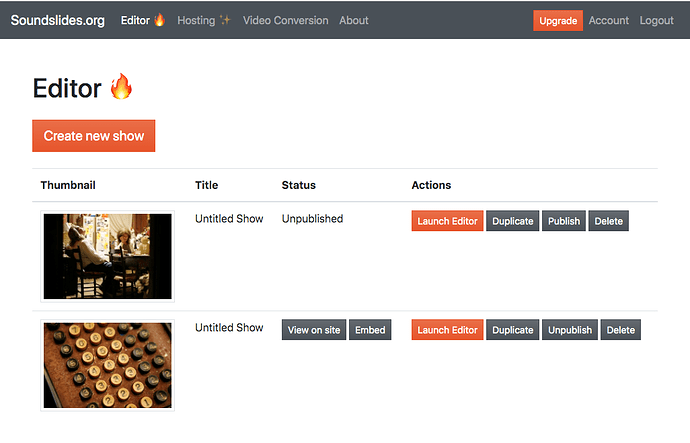View the published show on site
690x443 pixels.
[314, 330]
